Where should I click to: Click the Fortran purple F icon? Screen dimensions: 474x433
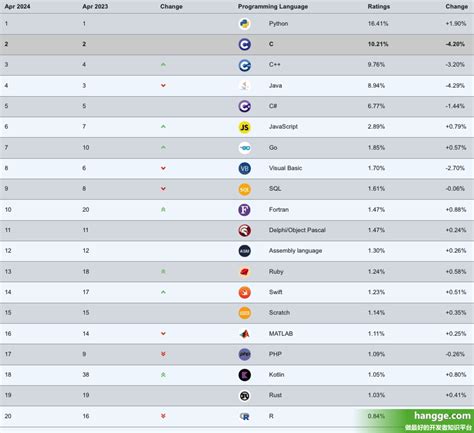(245, 210)
